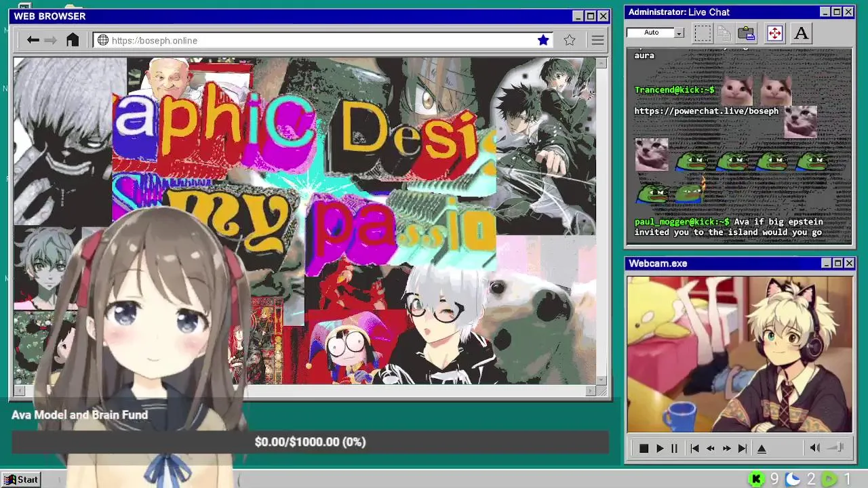Open the powerchat.live/boseph link in chat

pyautogui.click(x=707, y=111)
